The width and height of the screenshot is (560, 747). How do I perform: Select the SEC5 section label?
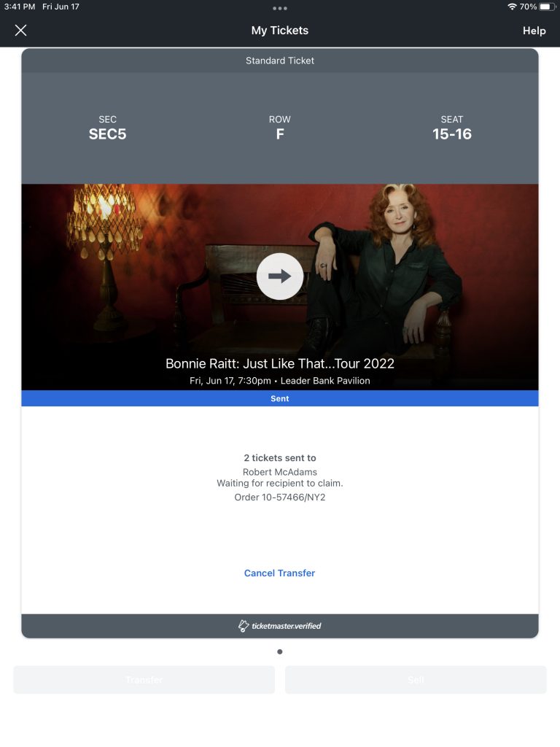(x=108, y=134)
